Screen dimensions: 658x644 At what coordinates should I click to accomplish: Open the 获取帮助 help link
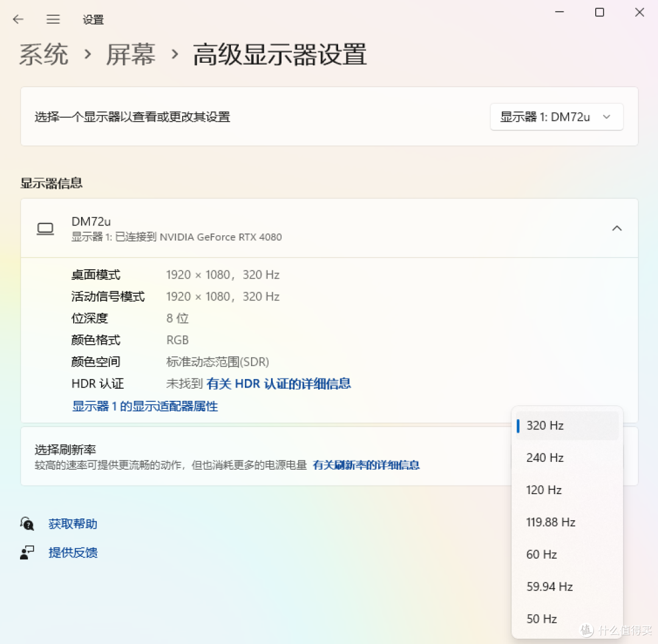73,523
